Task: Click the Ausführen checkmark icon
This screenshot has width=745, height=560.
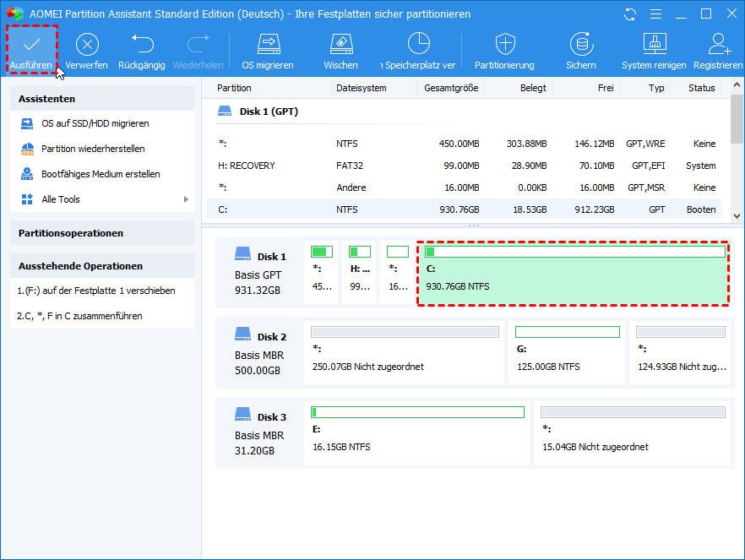Action: pyautogui.click(x=32, y=45)
